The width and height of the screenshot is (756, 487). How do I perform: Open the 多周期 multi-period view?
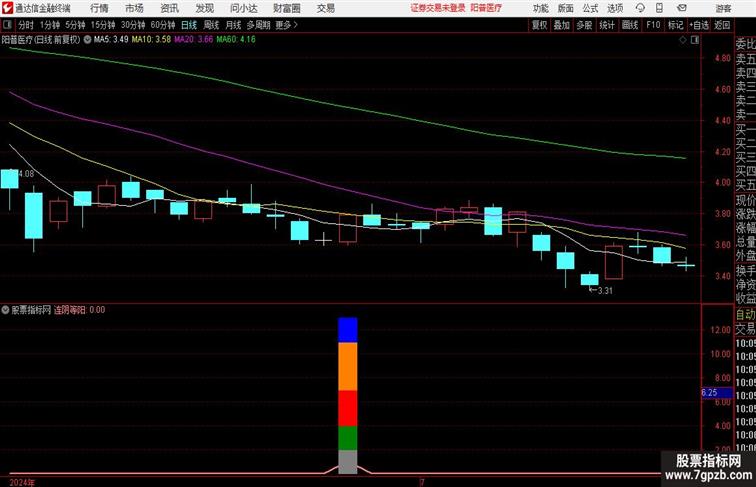[x=258, y=25]
